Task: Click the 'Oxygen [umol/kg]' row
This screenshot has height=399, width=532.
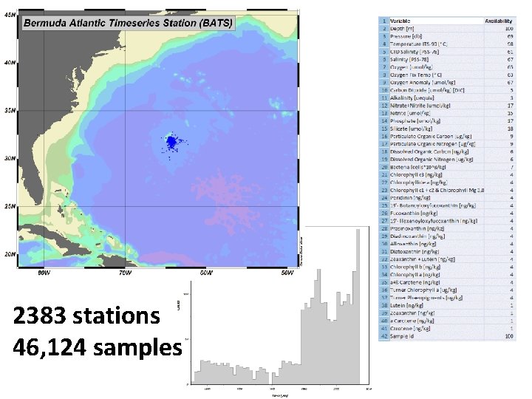Action: pos(447,67)
